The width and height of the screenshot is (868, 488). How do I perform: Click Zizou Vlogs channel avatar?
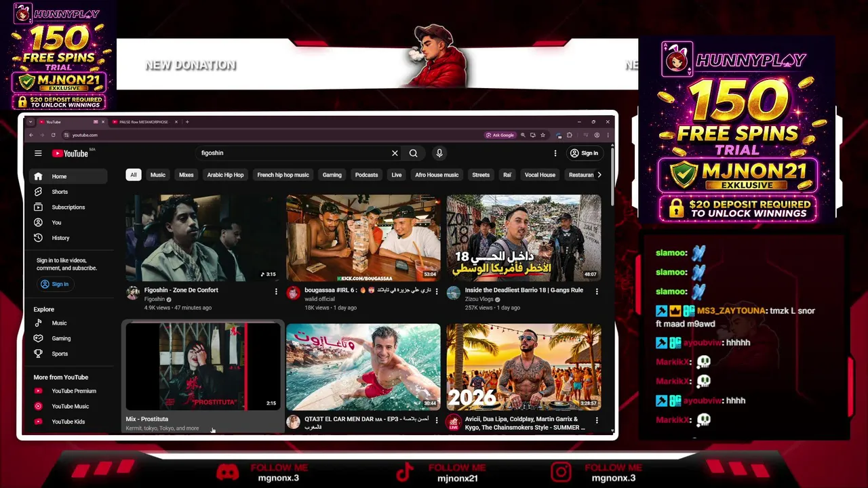point(454,293)
